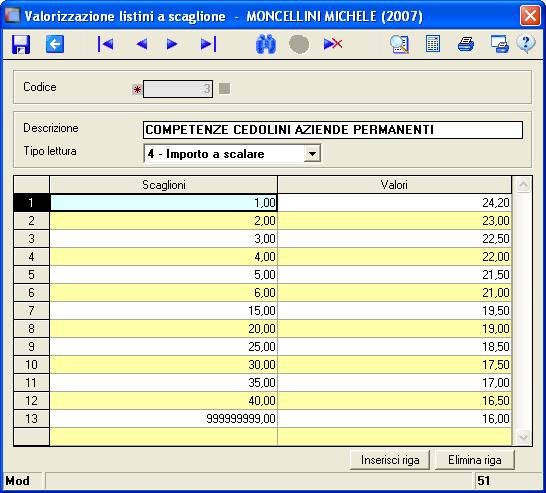Click the gray square next to Codice
The width and height of the screenshot is (546, 493).
(225, 88)
